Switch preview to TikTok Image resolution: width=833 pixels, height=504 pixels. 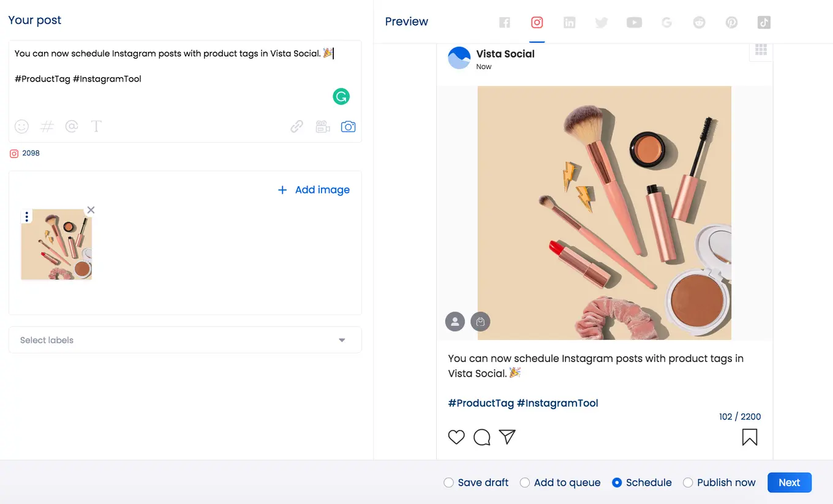(764, 22)
